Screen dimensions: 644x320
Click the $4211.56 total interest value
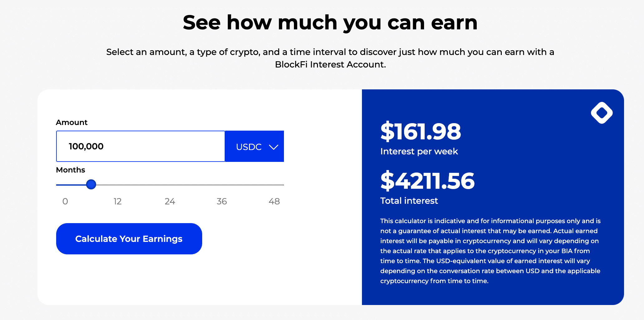pos(427,181)
